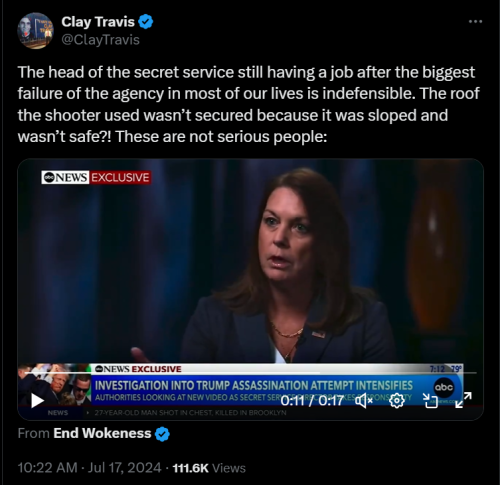Open the End Wokeness source account
Screen dimensions: 500x485
click(102, 433)
